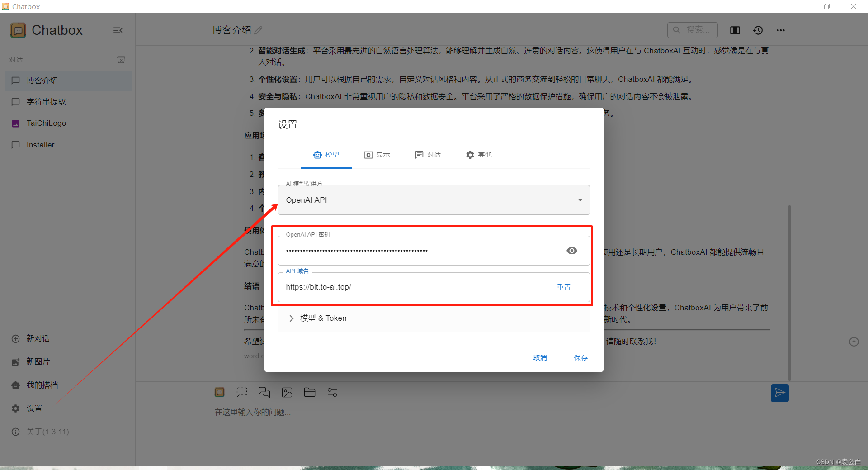
Task: Click the Chatbox logo icon in sidebar
Action: point(18,30)
